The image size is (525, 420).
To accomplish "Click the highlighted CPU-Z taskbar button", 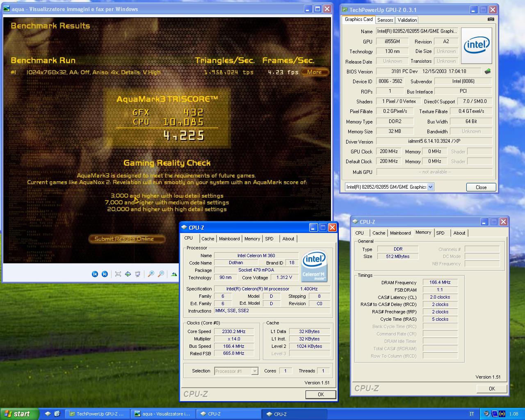I will tap(294, 414).
